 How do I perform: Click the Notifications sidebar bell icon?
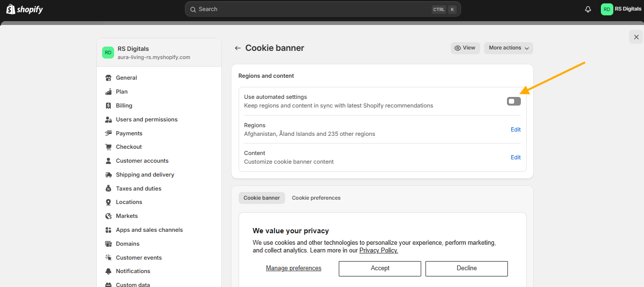click(108, 271)
